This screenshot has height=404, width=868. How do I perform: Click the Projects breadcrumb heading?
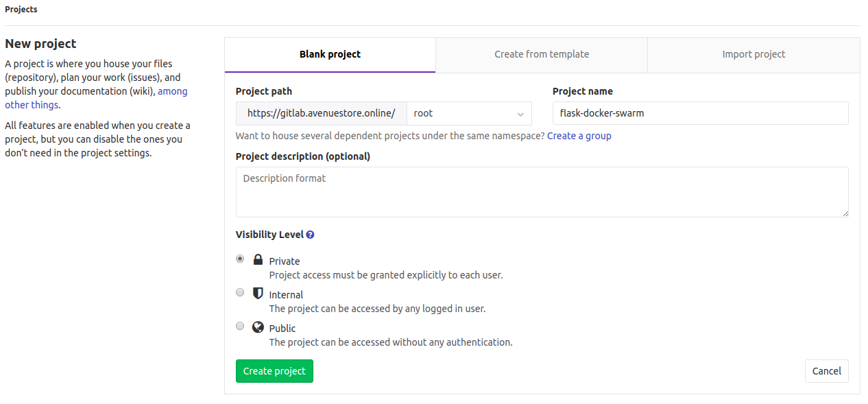pyautogui.click(x=21, y=10)
